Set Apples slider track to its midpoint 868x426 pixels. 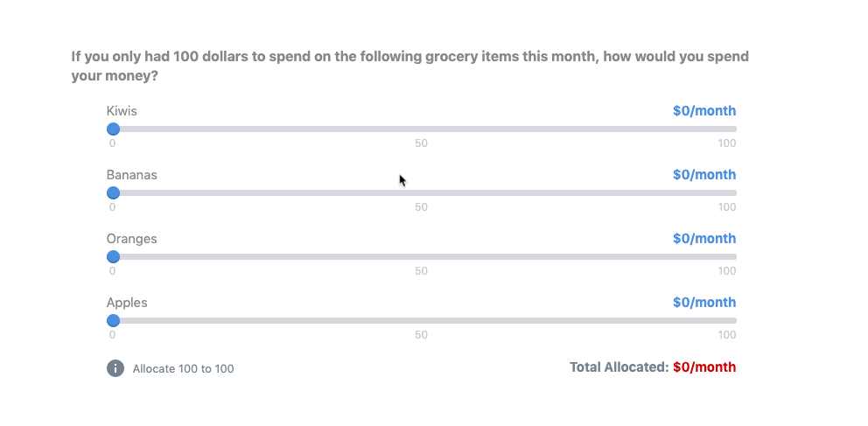pos(422,321)
